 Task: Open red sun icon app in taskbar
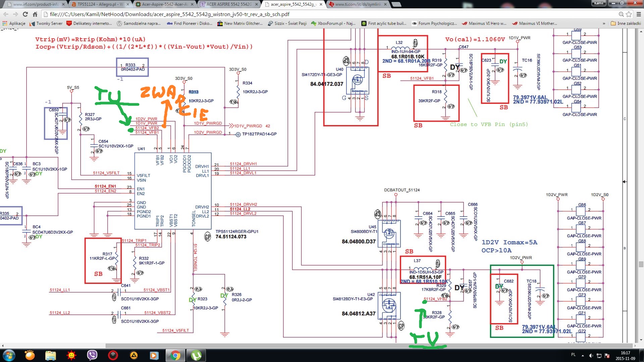[x=71, y=355]
